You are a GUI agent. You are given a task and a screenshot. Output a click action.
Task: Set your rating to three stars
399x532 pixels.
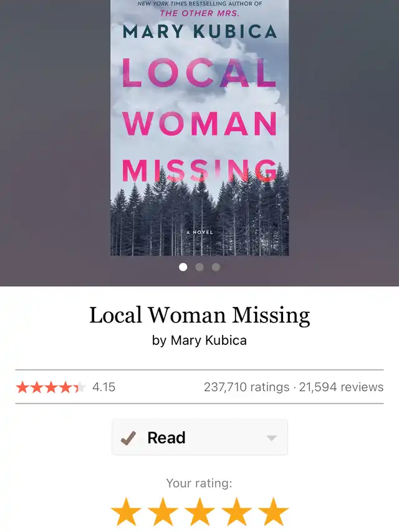(x=199, y=512)
